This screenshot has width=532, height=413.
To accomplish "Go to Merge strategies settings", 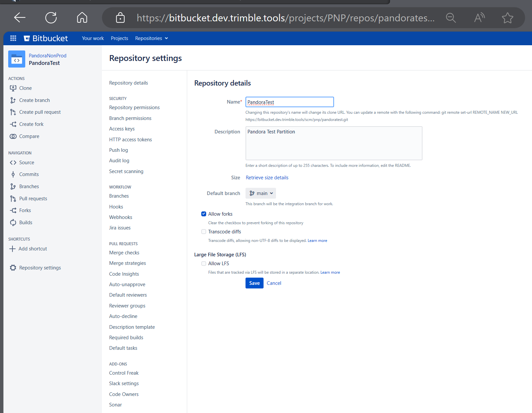I will 128,263.
